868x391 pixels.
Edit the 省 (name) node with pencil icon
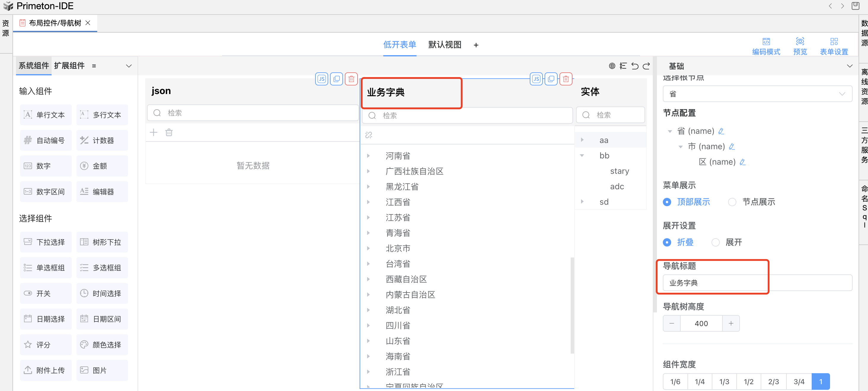coord(721,131)
